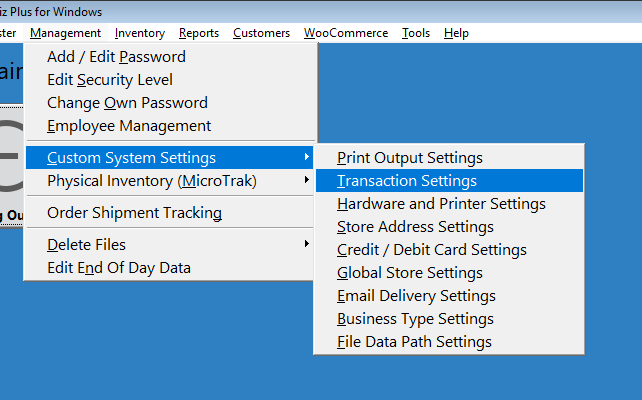Viewport: 642px width, 400px height.
Task: Open the Management menu
Action: (x=66, y=33)
